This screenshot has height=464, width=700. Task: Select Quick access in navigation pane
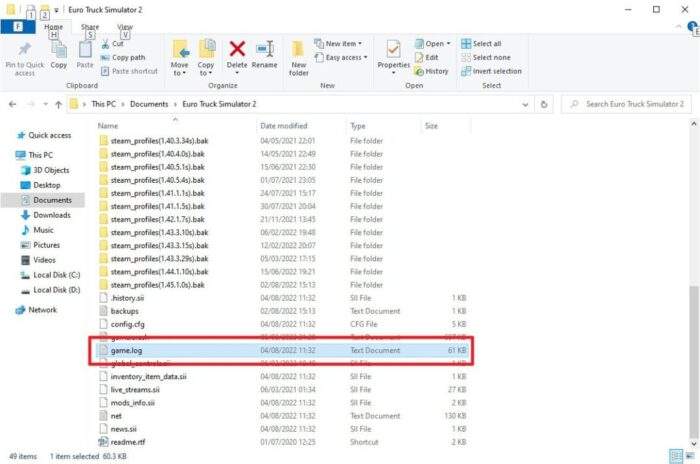tap(44, 135)
